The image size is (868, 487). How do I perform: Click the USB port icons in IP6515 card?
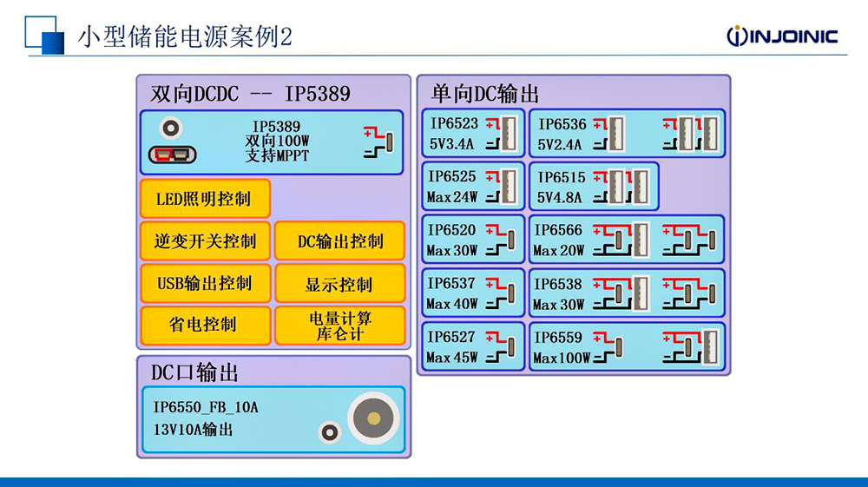point(621,187)
